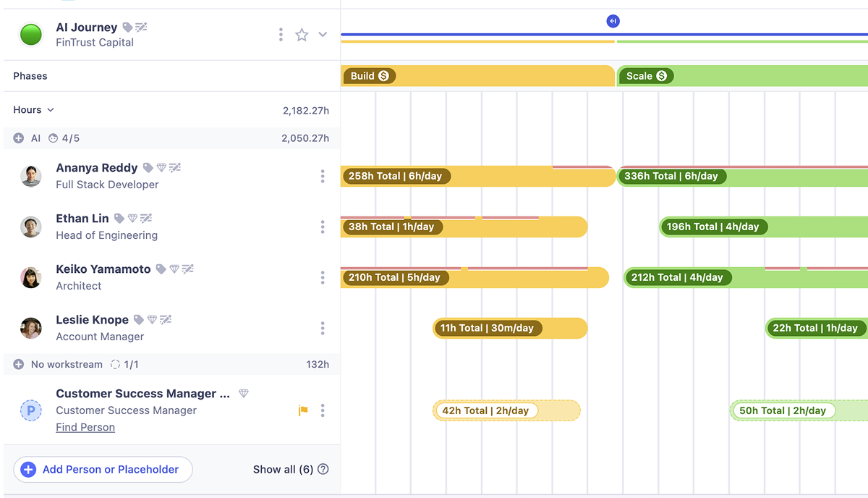
Task: Click Add Person or Placeholder button
Action: point(103,469)
